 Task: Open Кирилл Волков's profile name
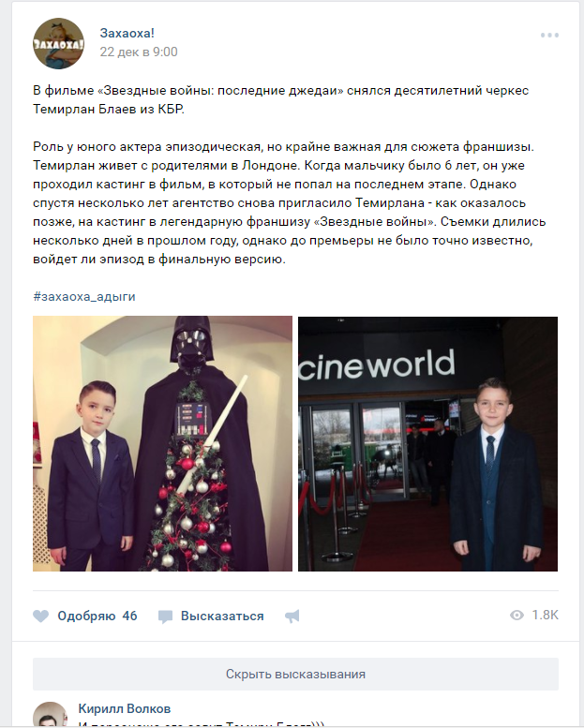tap(125, 709)
